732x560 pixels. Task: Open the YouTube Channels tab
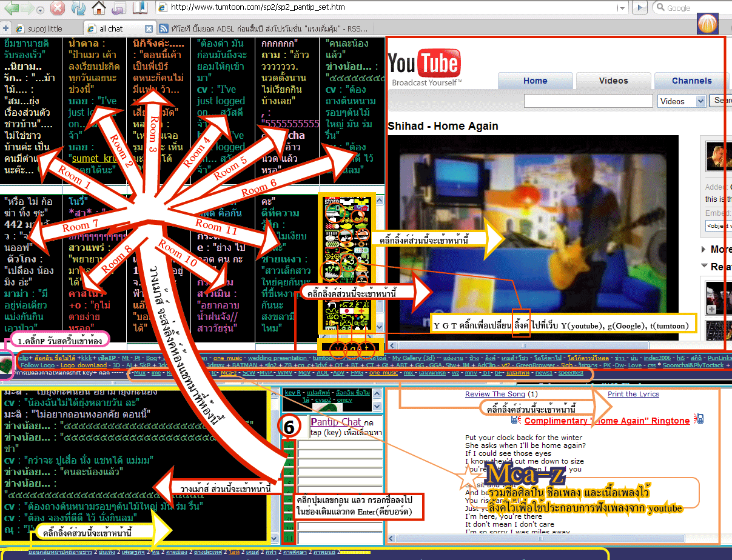click(x=691, y=81)
